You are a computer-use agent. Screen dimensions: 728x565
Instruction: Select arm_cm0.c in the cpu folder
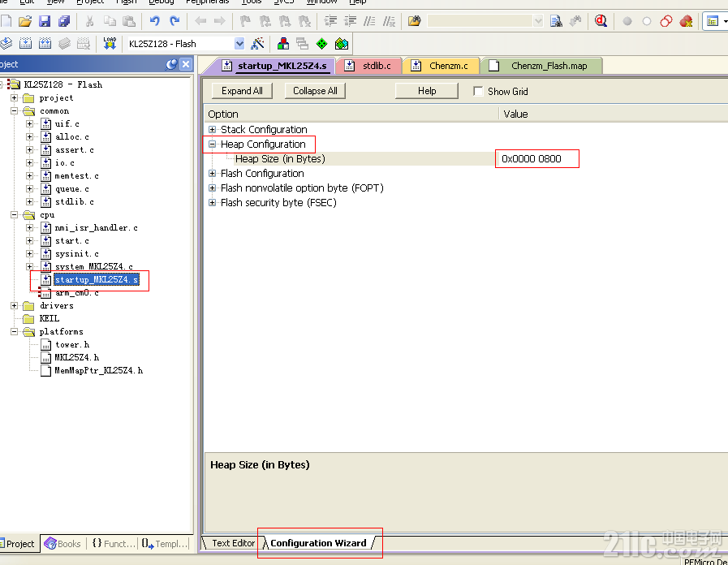pyautogui.click(x=76, y=292)
